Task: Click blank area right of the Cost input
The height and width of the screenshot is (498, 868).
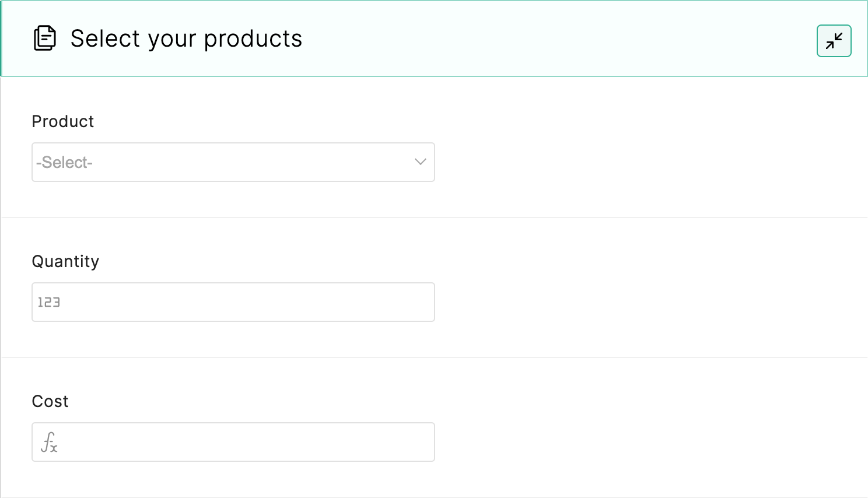Action: 642,442
